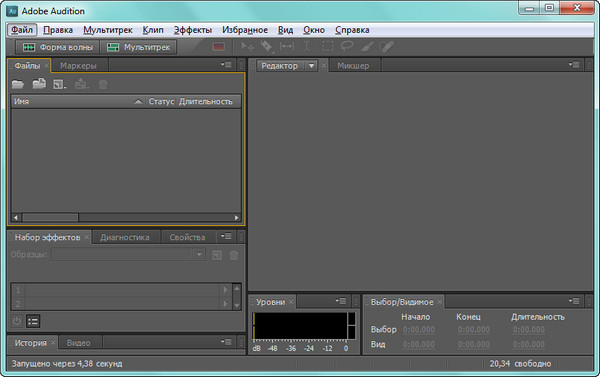This screenshot has height=377, width=600.
Task: Click the Files list scroll-right arrow
Action: [236, 217]
